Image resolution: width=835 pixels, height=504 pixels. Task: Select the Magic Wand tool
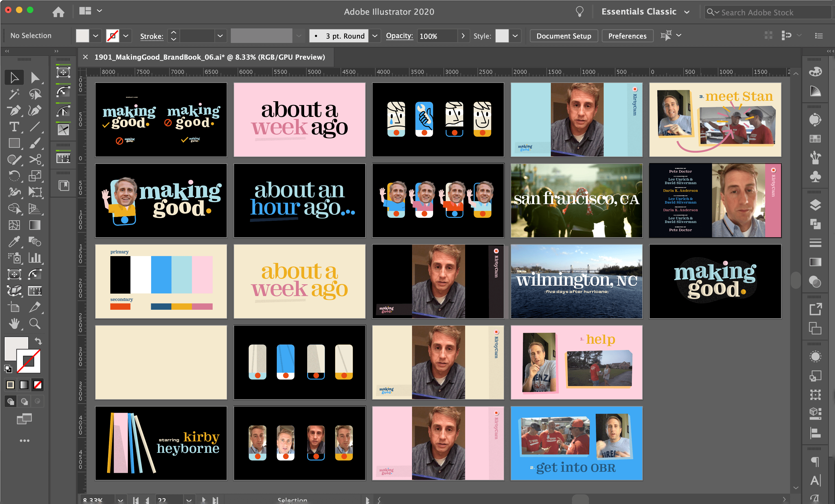tap(14, 94)
